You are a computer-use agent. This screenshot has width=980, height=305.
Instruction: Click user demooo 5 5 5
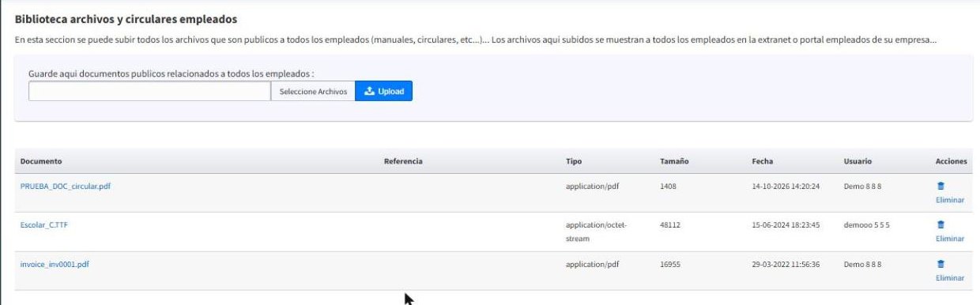(x=867, y=225)
